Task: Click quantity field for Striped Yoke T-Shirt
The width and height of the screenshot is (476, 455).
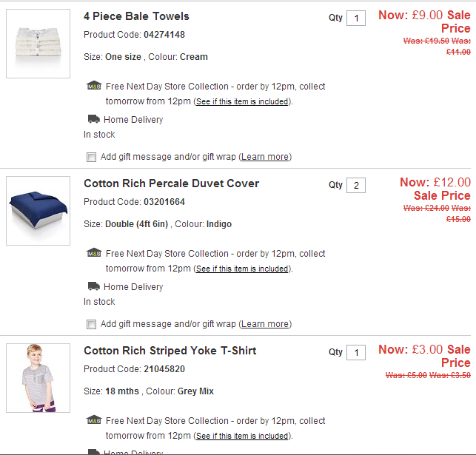Action: [x=355, y=352]
